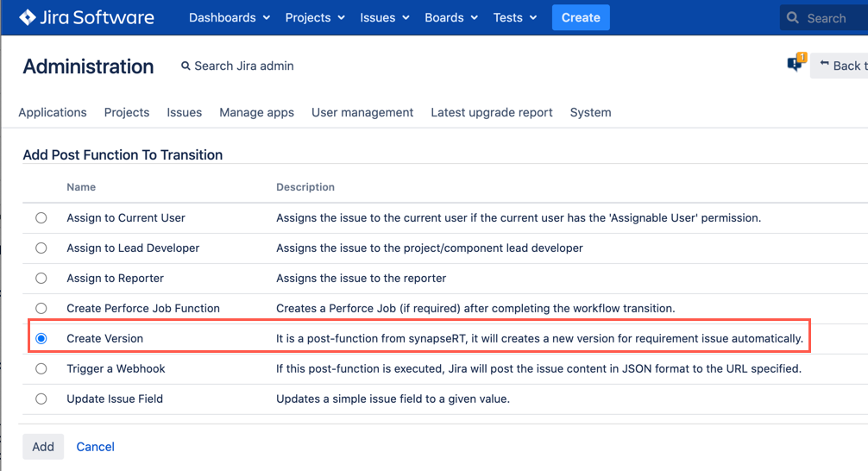This screenshot has height=471, width=868.
Task: Select the Assign to Current User radio button
Action: pyautogui.click(x=41, y=218)
